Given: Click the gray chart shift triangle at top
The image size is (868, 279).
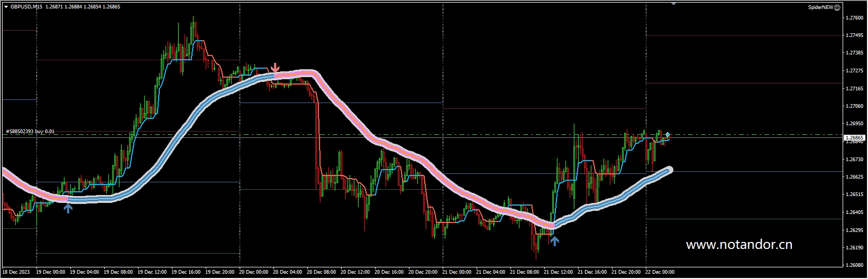Looking at the screenshot, I should point(673,3).
